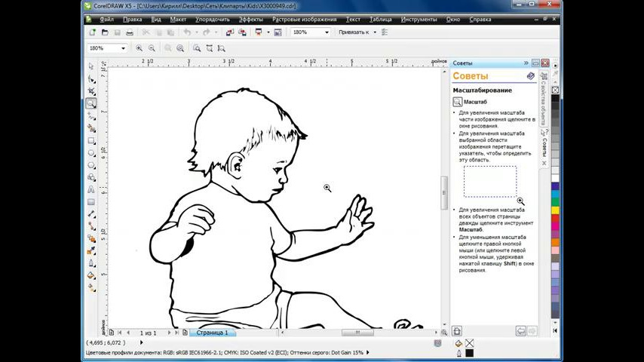
Task: Choose the Rectangle tool in toolbox
Action: point(91,140)
